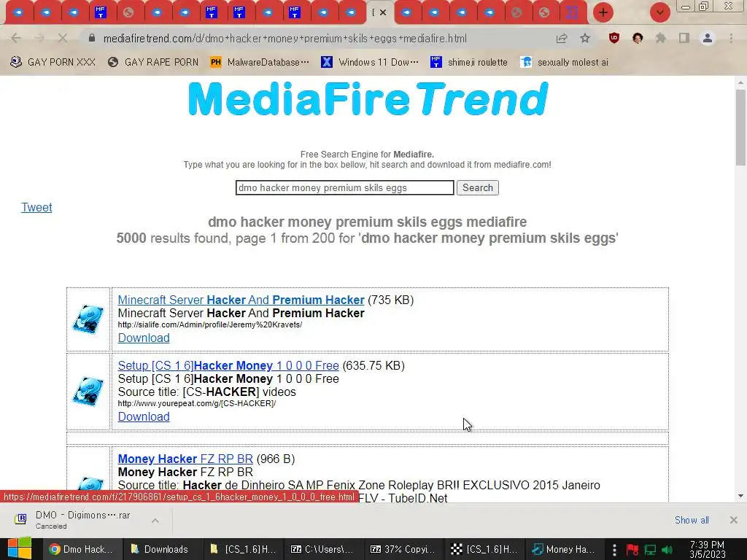
Task: Close the active browser tab
Action: click(x=383, y=12)
